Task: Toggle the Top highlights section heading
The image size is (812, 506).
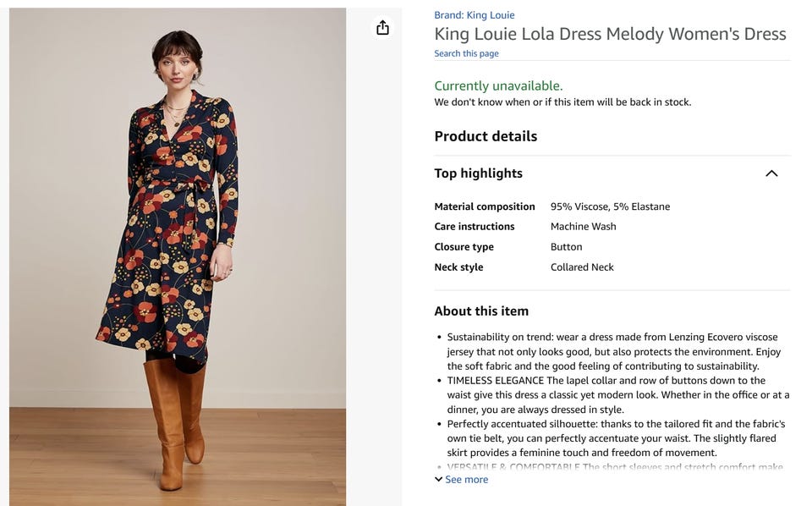Action: coord(479,173)
